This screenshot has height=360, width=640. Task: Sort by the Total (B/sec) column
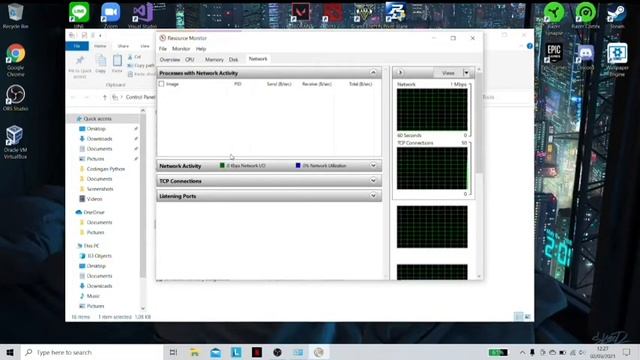pos(360,84)
